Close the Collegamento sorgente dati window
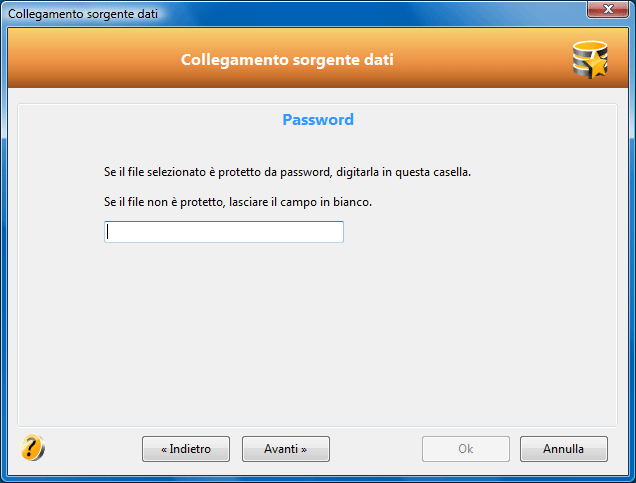The image size is (636, 483). point(608,9)
